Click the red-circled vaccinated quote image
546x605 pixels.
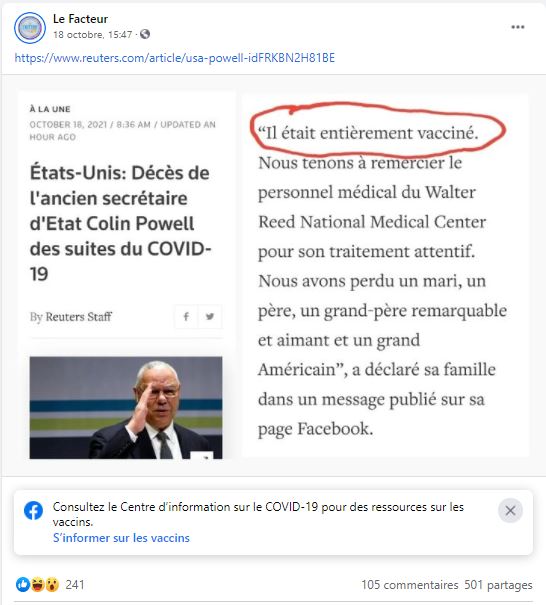point(385,275)
